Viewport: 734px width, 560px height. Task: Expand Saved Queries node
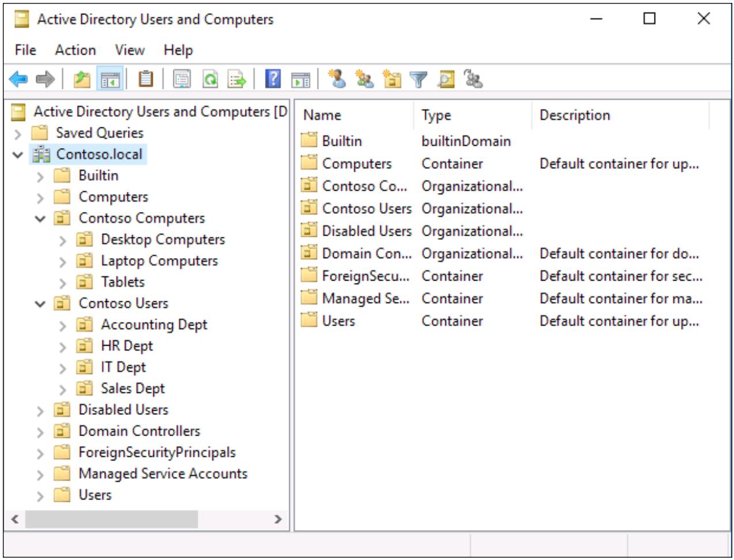(18, 135)
